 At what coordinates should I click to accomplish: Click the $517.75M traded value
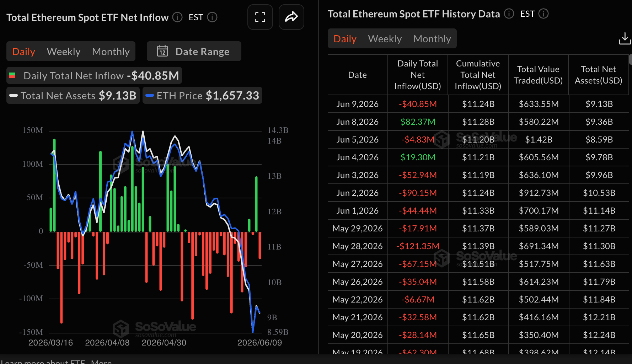539,264
